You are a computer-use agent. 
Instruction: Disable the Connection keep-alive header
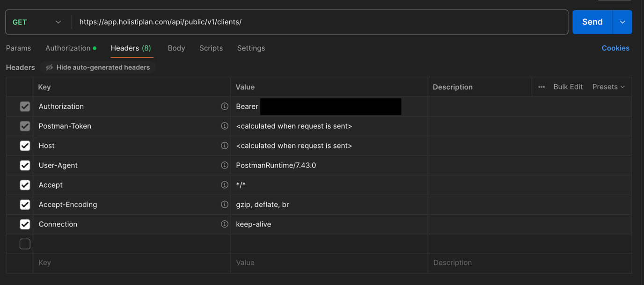(x=25, y=224)
